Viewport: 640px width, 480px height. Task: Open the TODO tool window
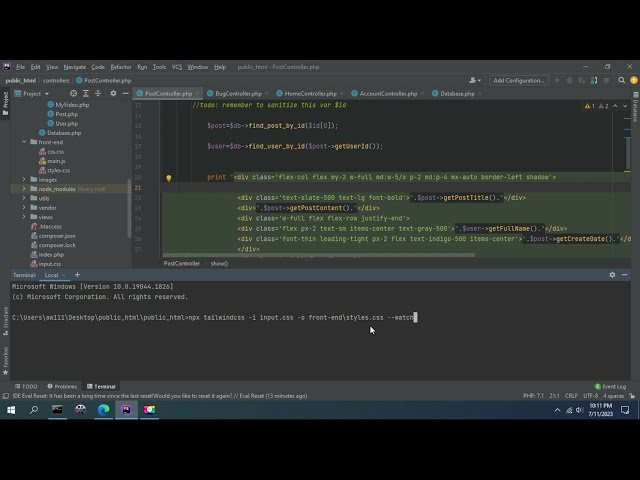click(26, 387)
